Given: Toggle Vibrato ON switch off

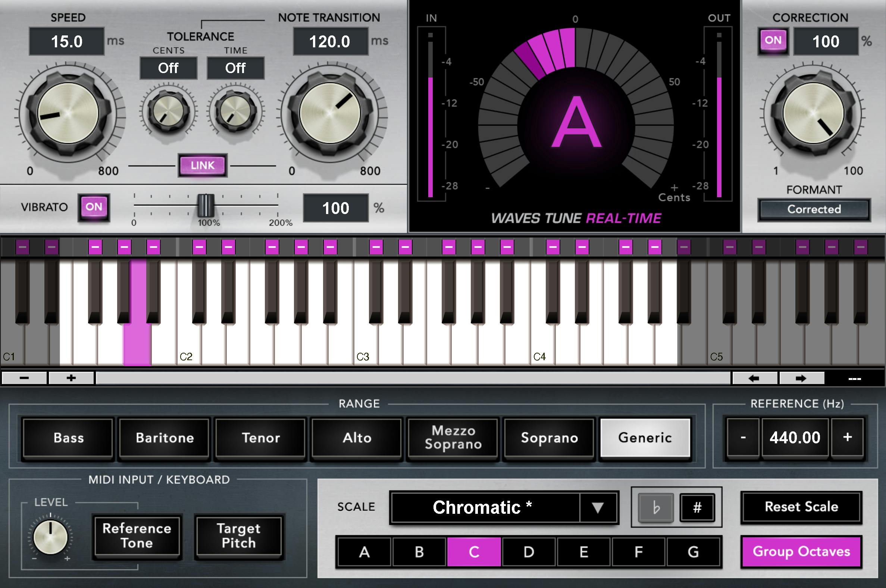Looking at the screenshot, I should tap(93, 207).
